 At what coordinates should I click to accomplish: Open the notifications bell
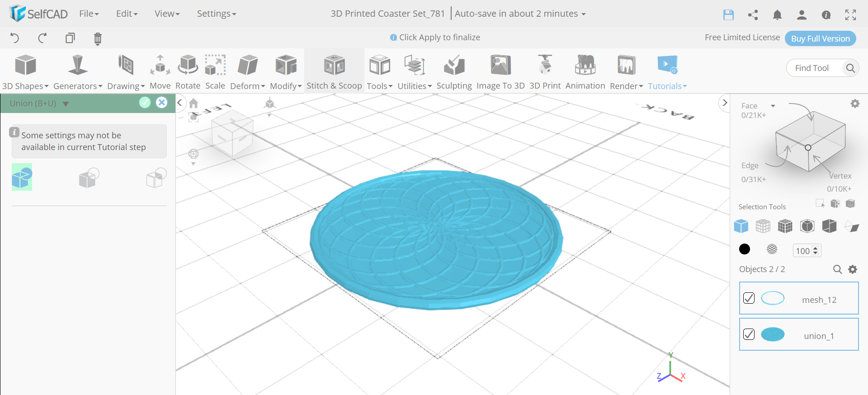[777, 15]
